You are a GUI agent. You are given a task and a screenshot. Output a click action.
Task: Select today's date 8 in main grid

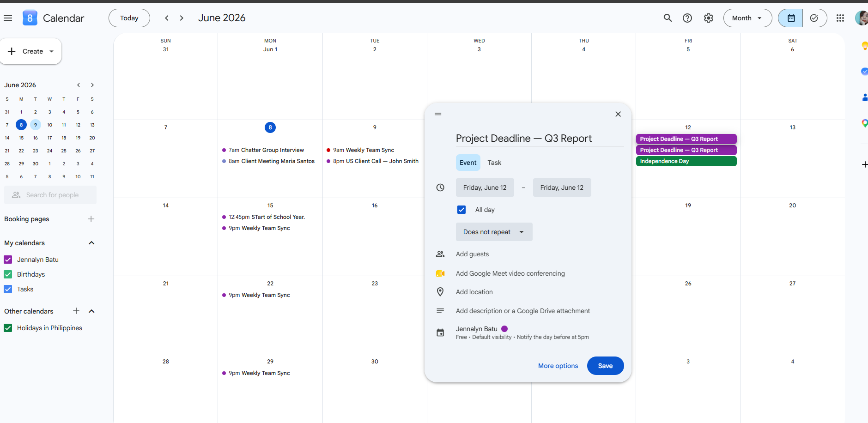point(270,127)
